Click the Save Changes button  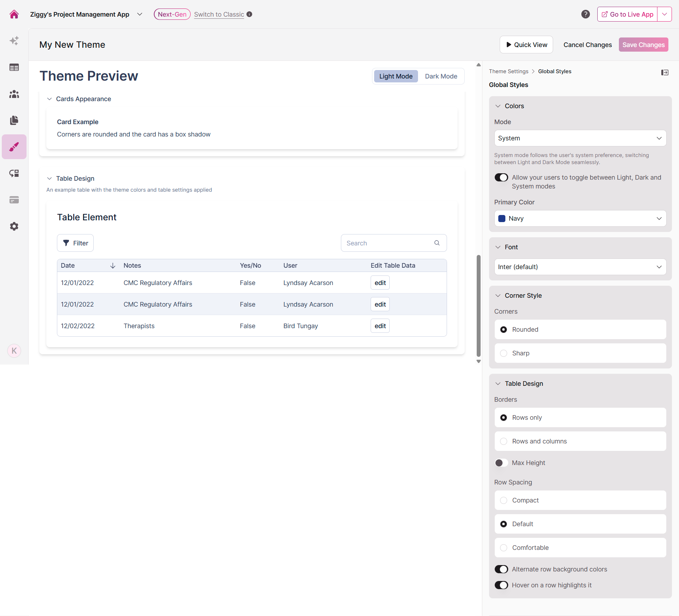coord(643,45)
